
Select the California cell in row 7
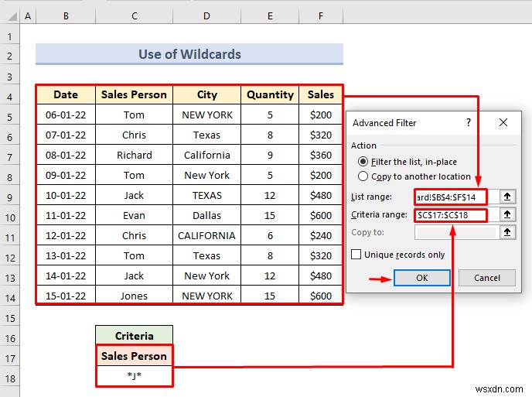pyautogui.click(x=207, y=155)
